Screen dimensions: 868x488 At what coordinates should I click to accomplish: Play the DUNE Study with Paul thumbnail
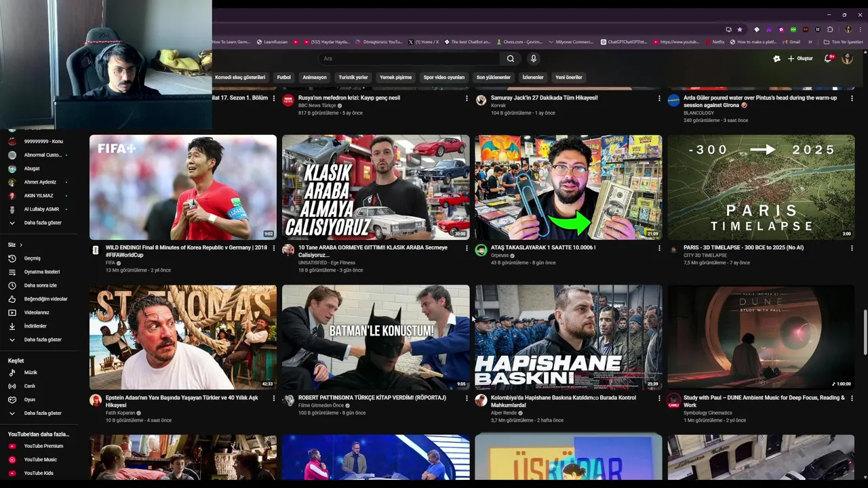pos(761,338)
